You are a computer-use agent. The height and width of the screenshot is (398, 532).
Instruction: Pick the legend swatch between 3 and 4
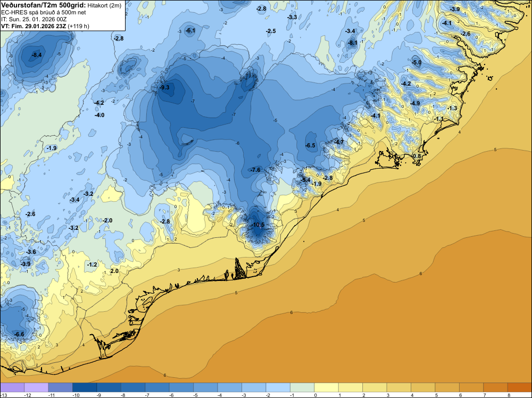(x=399, y=387)
